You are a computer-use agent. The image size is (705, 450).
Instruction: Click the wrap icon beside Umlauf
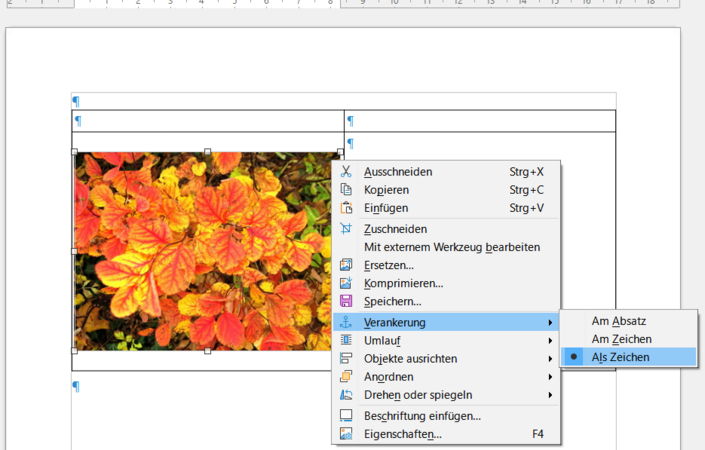tap(346, 340)
